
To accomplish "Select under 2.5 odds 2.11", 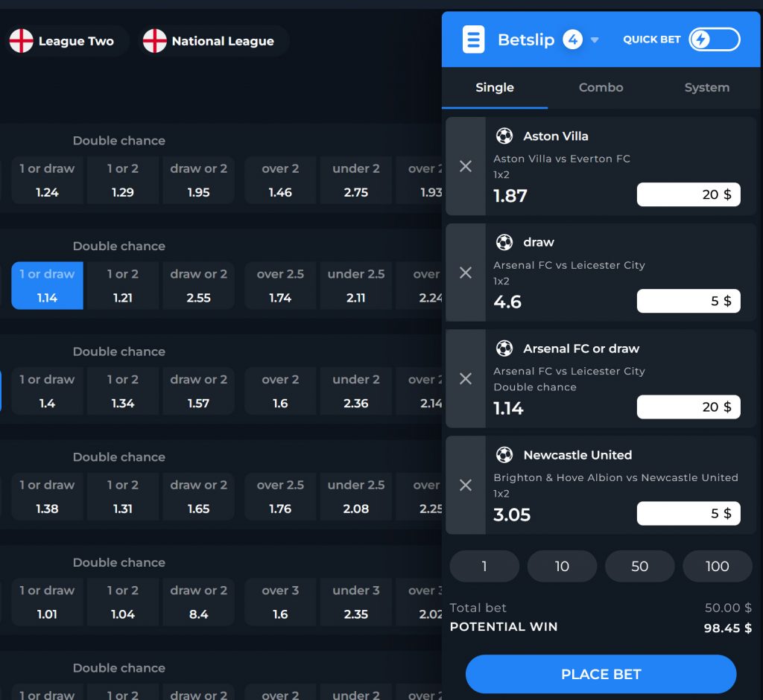I will (x=356, y=286).
